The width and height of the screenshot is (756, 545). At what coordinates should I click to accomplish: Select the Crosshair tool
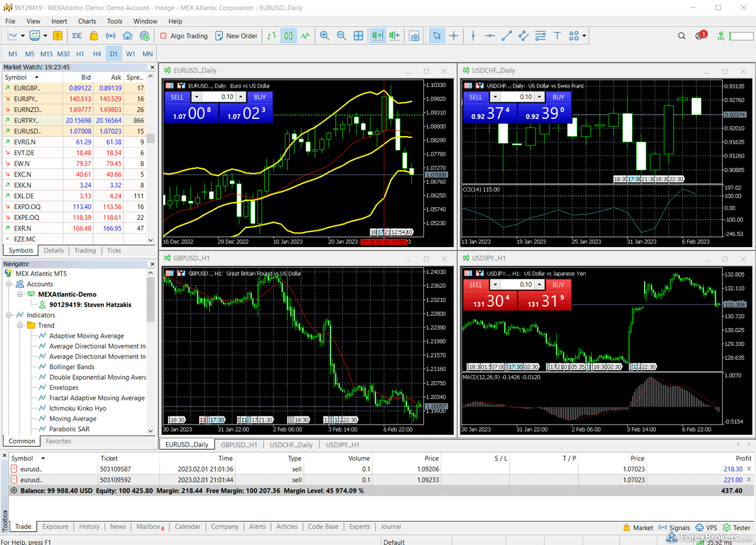454,36
